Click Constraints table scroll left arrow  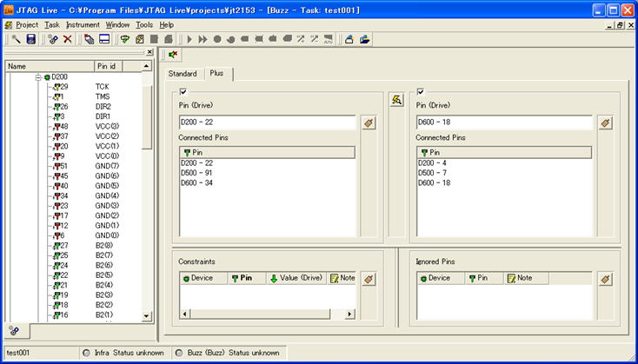[x=185, y=314]
